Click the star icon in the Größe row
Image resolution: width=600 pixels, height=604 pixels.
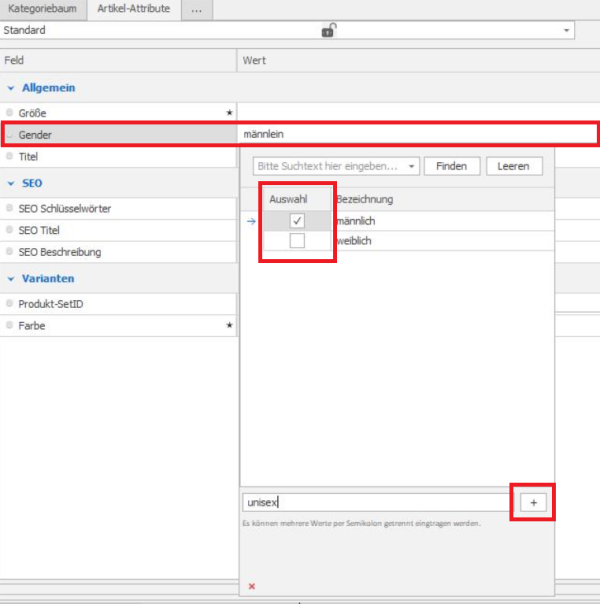pos(229,113)
